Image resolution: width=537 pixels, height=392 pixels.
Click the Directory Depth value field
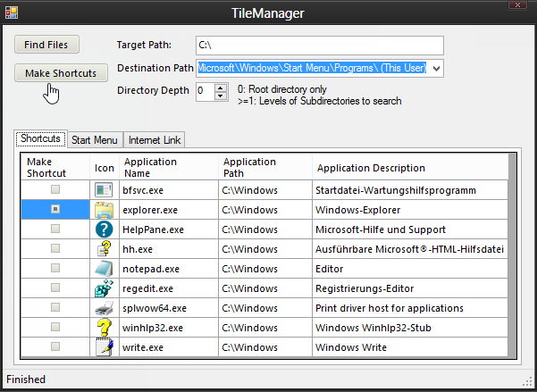point(206,91)
